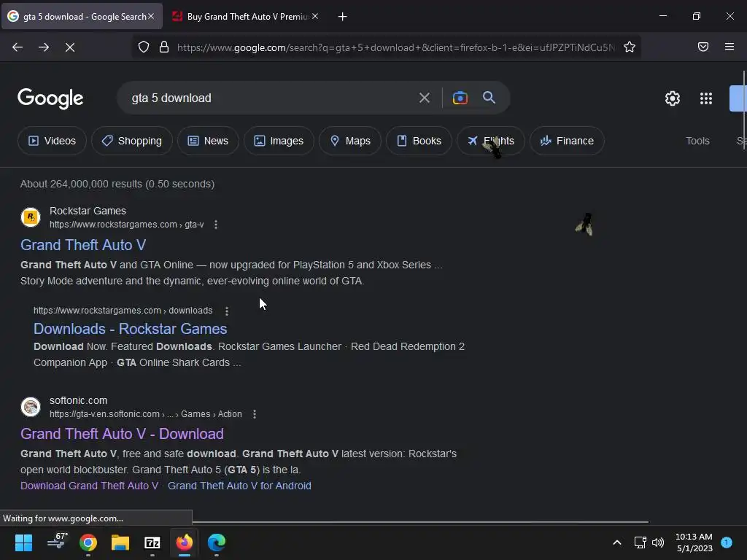This screenshot has height=560, width=747.
Task: Filter results by News
Action: point(208,141)
